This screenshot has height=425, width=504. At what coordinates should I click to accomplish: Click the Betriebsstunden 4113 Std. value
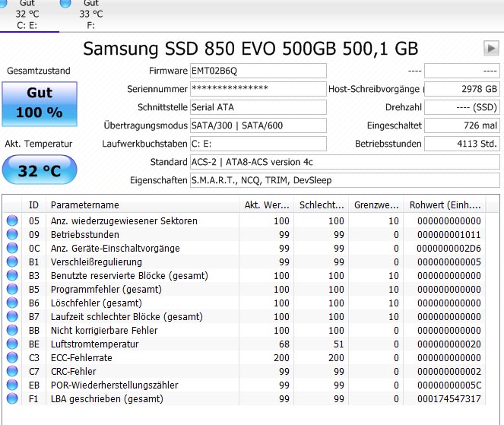(x=462, y=144)
